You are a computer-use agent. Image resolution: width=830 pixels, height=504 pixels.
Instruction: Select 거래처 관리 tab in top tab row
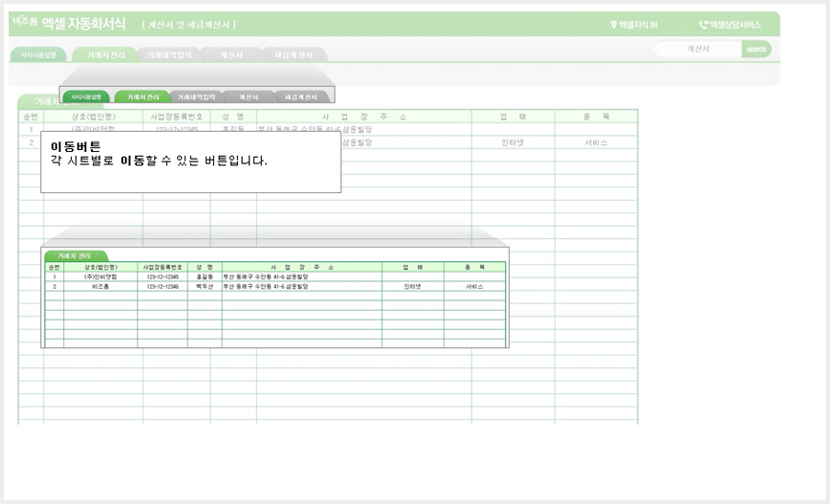[x=105, y=55]
